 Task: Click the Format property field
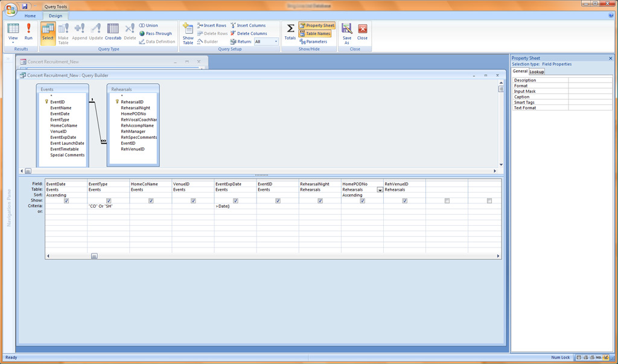click(590, 86)
